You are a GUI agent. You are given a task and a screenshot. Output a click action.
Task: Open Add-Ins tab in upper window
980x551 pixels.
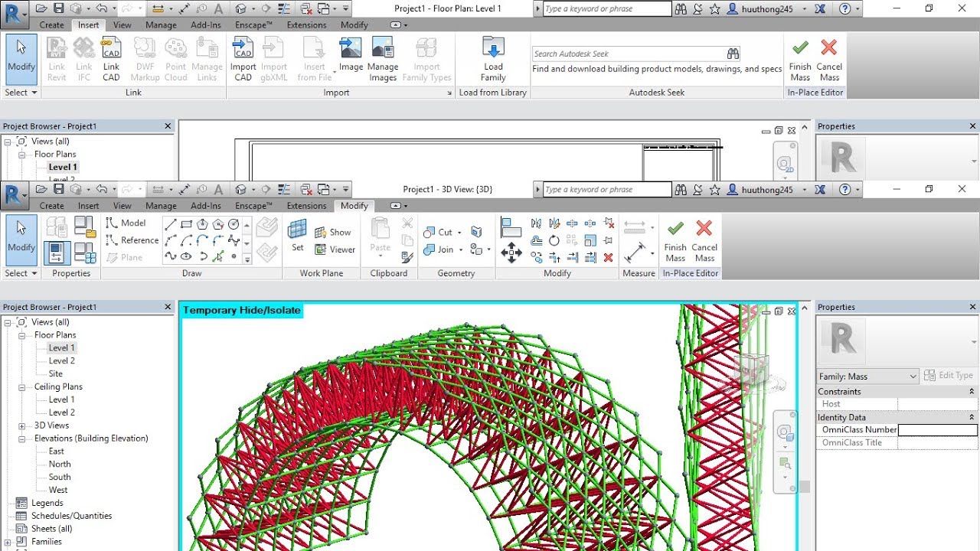pyautogui.click(x=206, y=24)
